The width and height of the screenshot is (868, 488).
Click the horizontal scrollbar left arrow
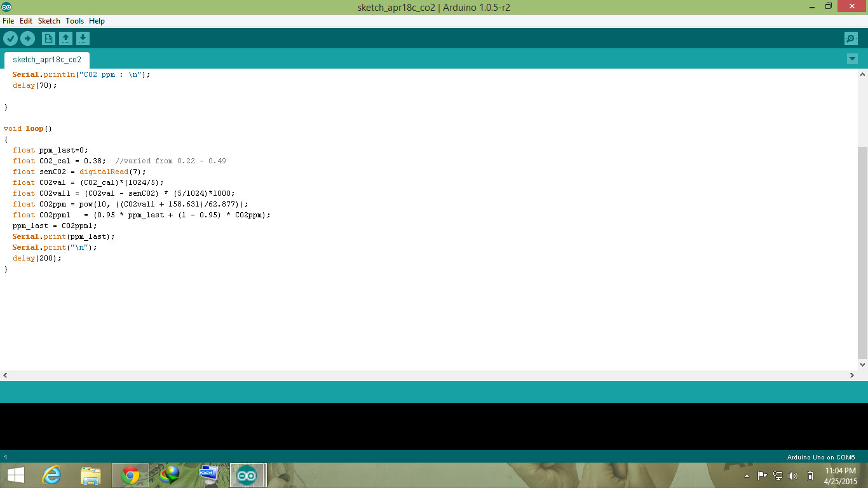coord(5,376)
